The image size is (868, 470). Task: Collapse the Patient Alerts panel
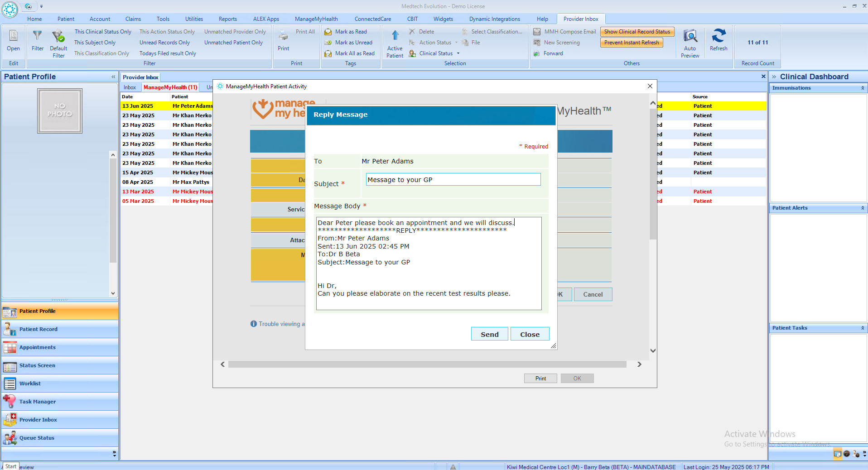coord(863,208)
